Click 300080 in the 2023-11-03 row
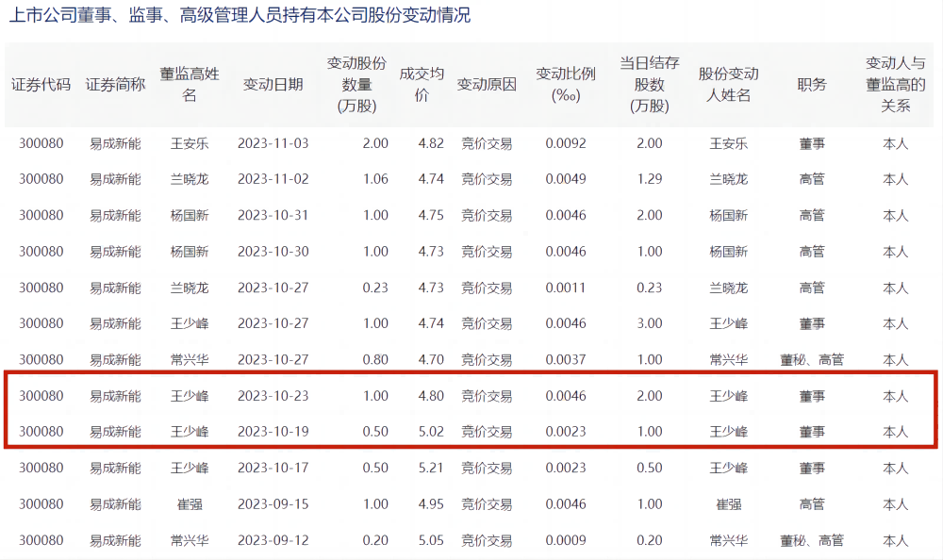The image size is (943, 560). (41, 143)
